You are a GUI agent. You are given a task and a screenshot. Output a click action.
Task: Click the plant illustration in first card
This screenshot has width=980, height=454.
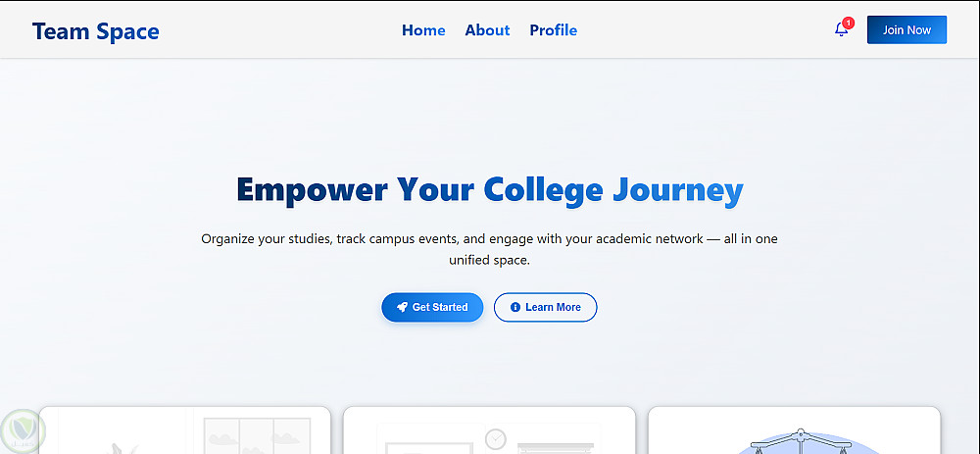tap(122, 446)
